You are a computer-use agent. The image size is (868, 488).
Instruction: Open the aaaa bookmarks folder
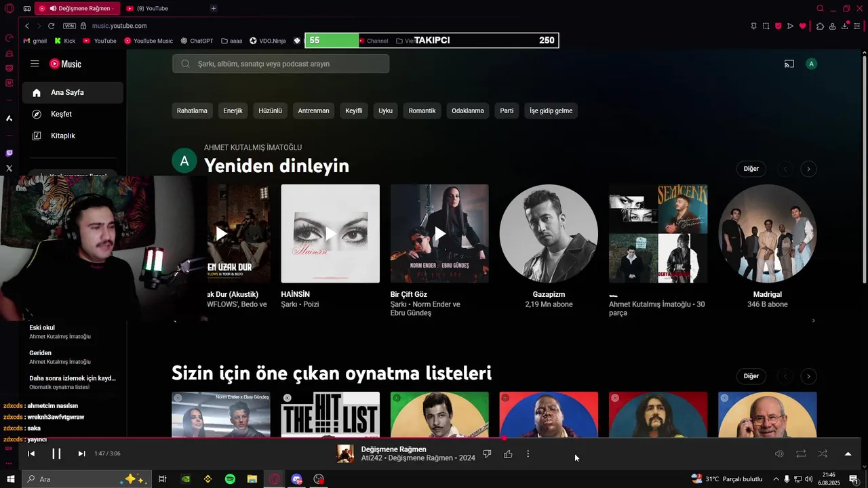232,41
